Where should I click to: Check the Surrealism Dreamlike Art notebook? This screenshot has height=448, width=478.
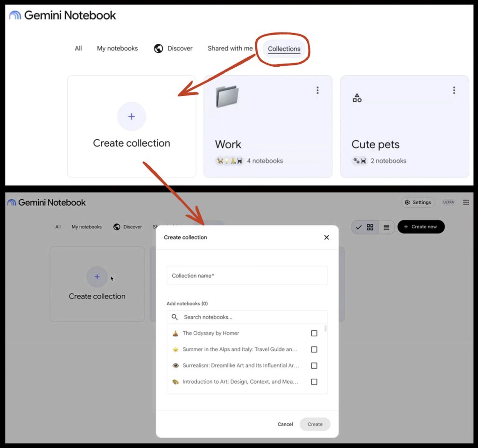pos(314,366)
